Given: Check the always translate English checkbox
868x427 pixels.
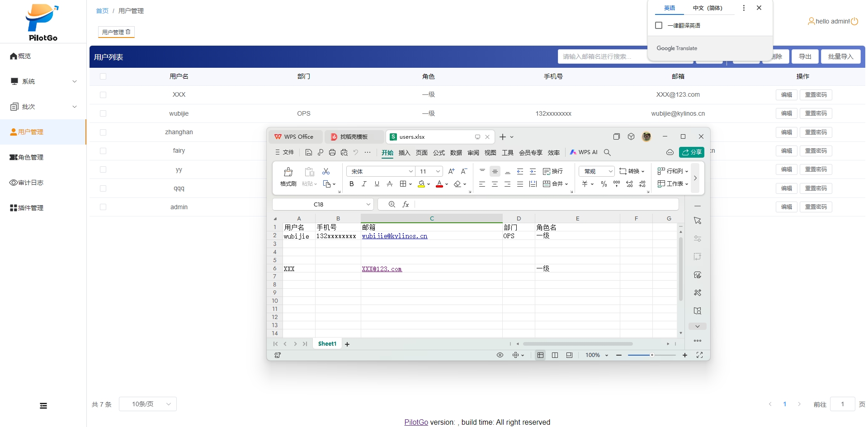Looking at the screenshot, I should [659, 25].
